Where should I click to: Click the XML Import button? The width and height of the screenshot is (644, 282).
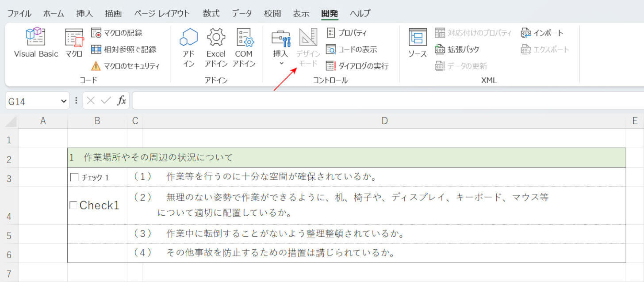(x=542, y=33)
